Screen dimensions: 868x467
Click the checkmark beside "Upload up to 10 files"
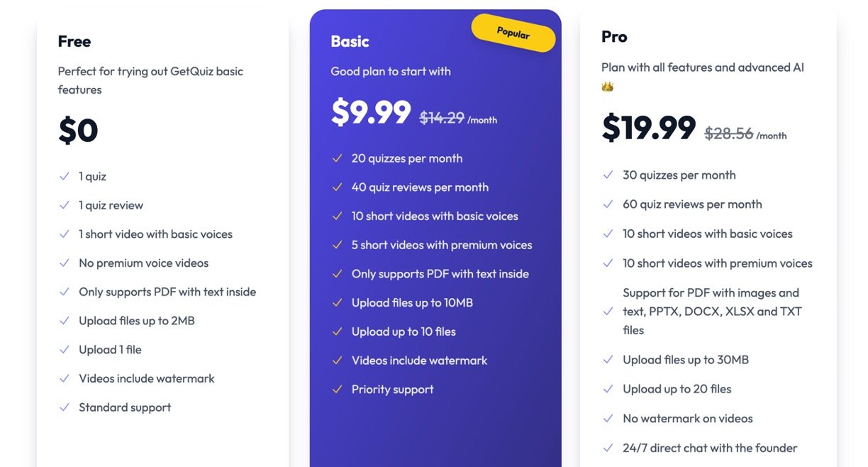(338, 331)
